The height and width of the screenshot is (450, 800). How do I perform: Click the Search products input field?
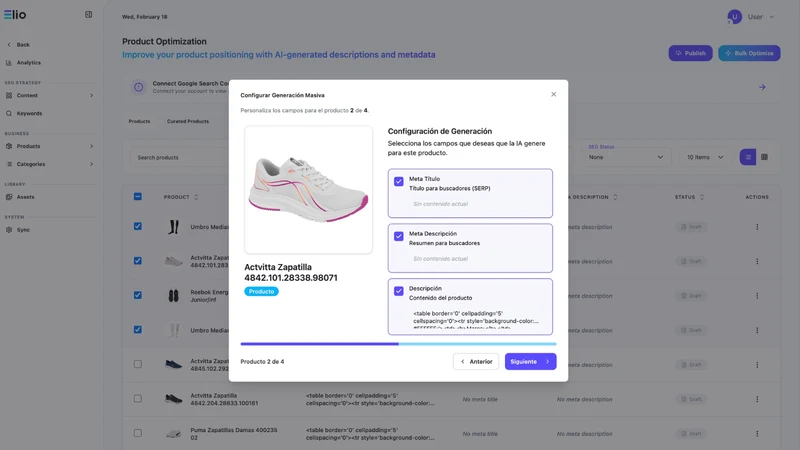point(179,157)
